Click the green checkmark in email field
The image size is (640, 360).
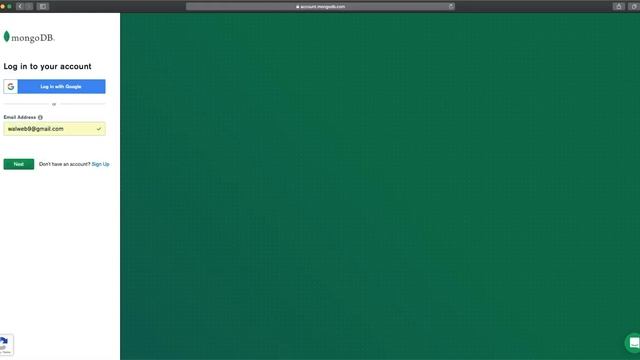[x=98, y=129]
